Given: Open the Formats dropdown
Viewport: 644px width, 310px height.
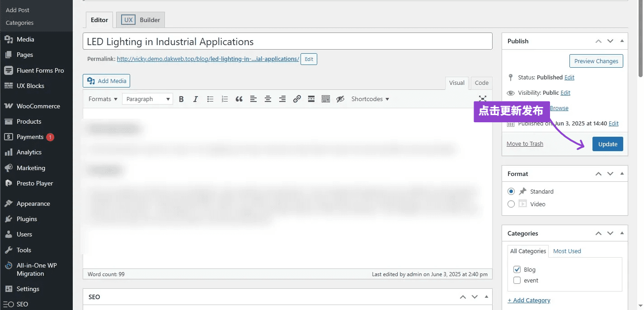Looking at the screenshot, I should coord(103,99).
